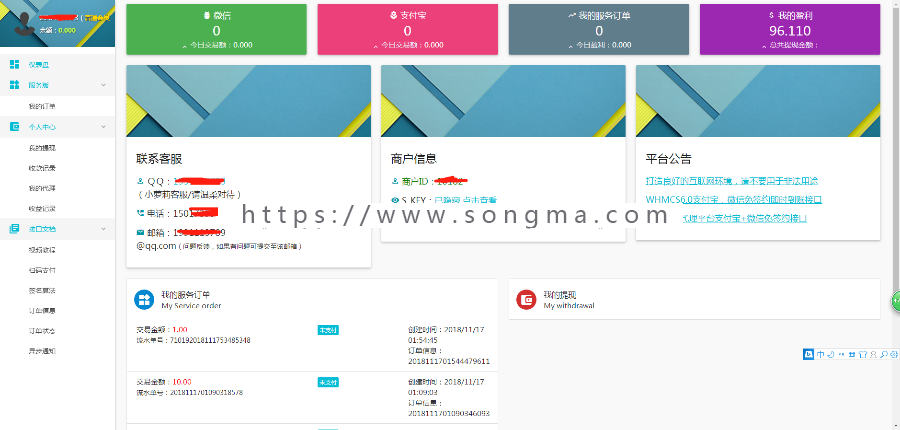Viewport: 900px width, 430px height.
Task: Click the 联系客服 heading
Action: (x=159, y=159)
